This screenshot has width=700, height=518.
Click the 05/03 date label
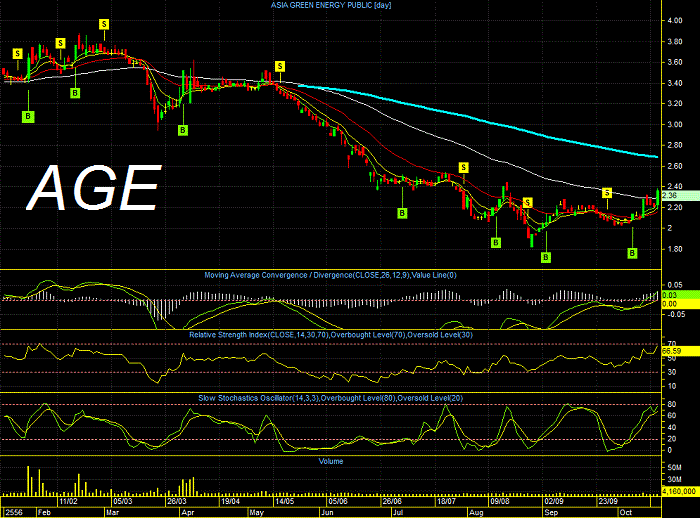[122, 501]
